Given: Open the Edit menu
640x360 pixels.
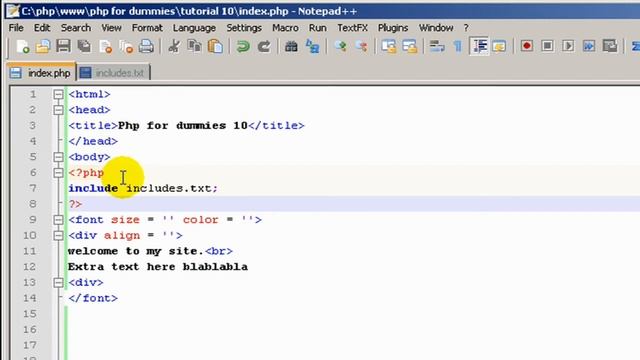Looking at the screenshot, I should tap(42, 28).
